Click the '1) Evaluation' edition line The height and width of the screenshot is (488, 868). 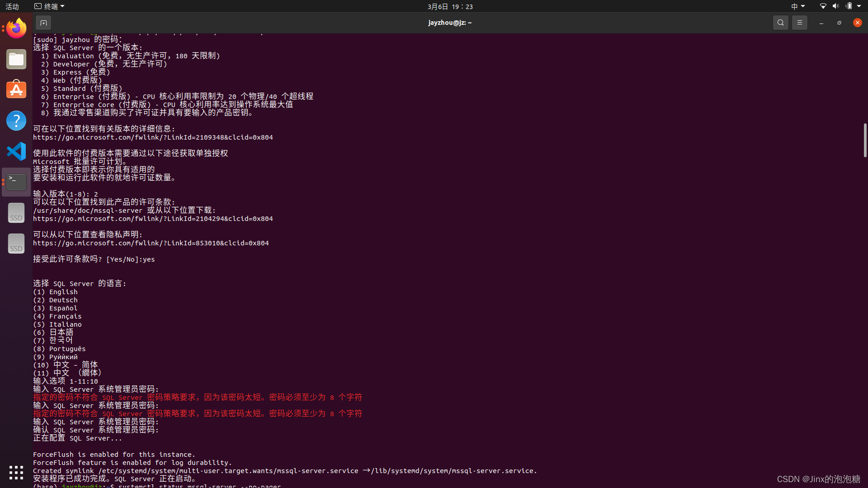click(130, 56)
